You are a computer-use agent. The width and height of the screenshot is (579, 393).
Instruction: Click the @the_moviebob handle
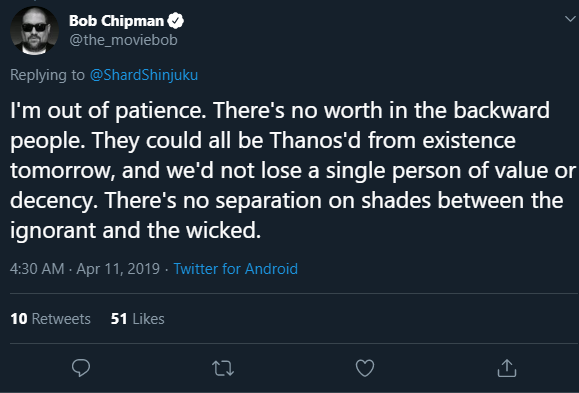[x=123, y=40]
